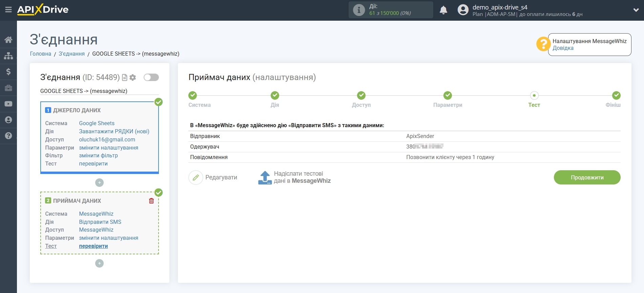Screen dimensions: 644x293
Task: Go to Система step
Action: coord(192,95)
